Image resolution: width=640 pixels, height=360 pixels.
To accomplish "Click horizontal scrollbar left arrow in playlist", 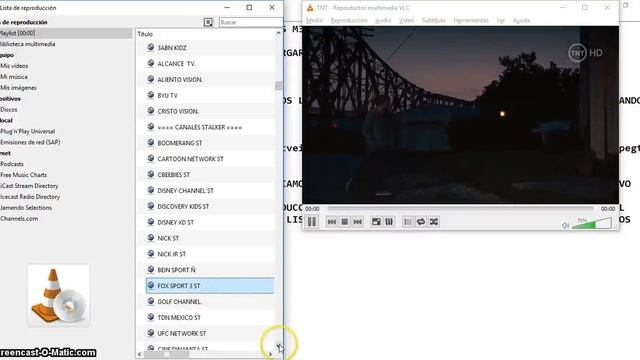I will (140, 354).
